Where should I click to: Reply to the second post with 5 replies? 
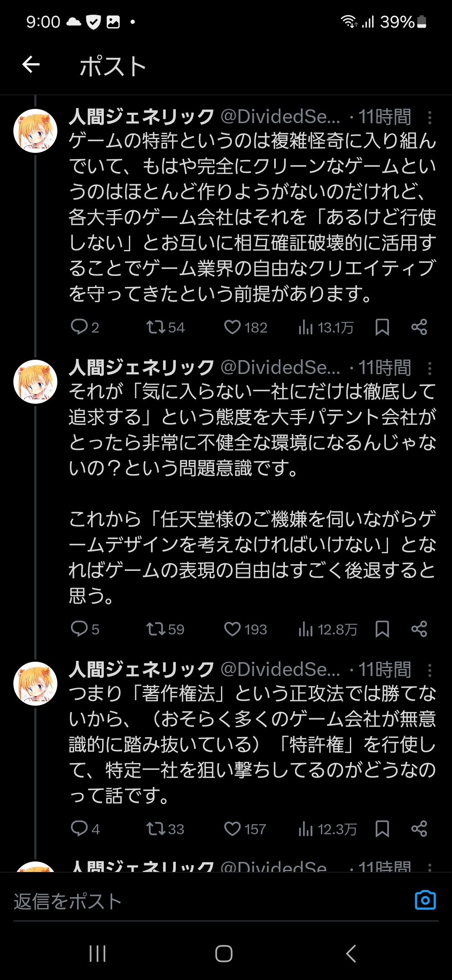[x=85, y=629]
